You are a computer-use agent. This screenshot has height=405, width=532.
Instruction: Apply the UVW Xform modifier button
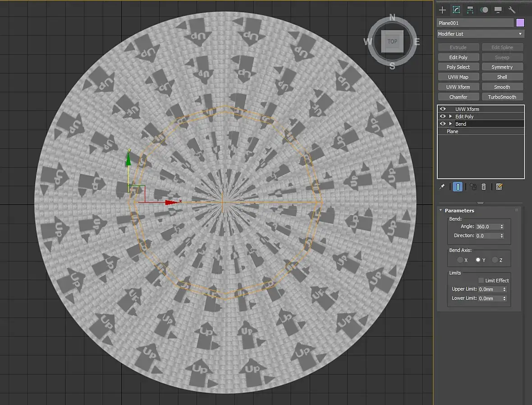(459, 87)
